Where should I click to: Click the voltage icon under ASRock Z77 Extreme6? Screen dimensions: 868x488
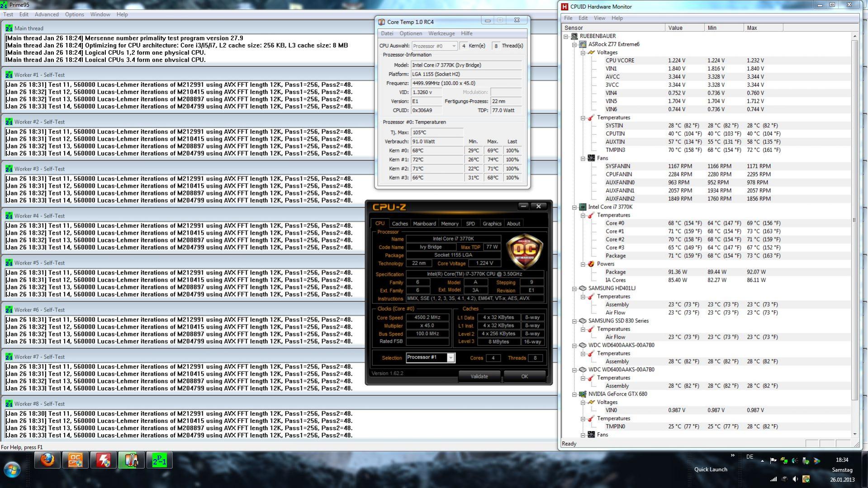point(591,52)
